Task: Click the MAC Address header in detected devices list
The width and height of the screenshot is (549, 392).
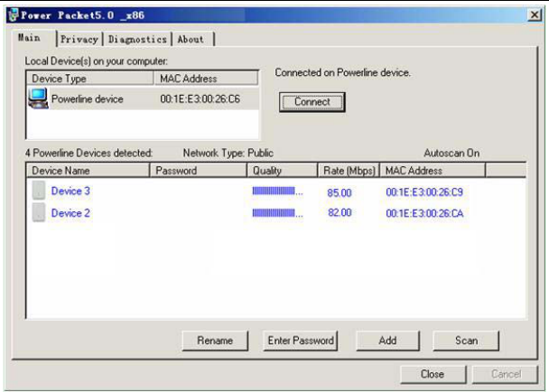Action: pos(433,171)
